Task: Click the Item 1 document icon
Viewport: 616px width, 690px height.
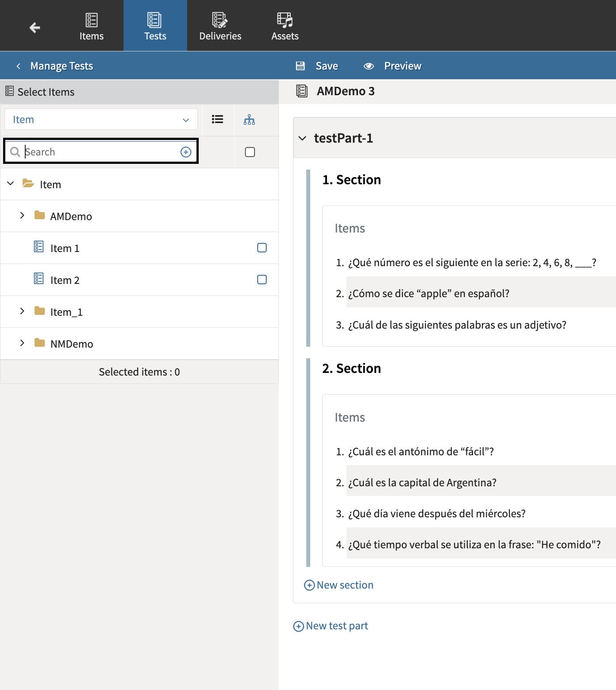Action: point(39,247)
